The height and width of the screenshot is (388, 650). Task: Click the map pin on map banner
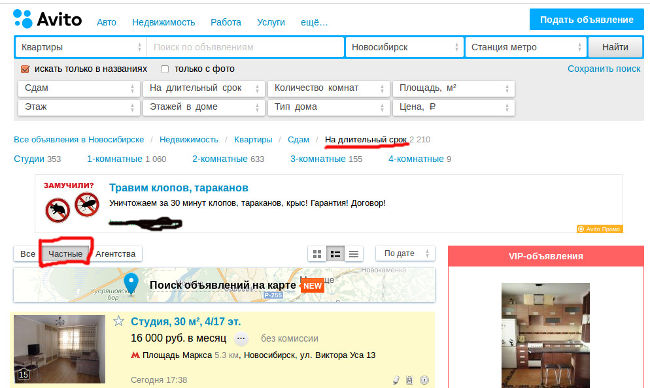click(x=131, y=284)
